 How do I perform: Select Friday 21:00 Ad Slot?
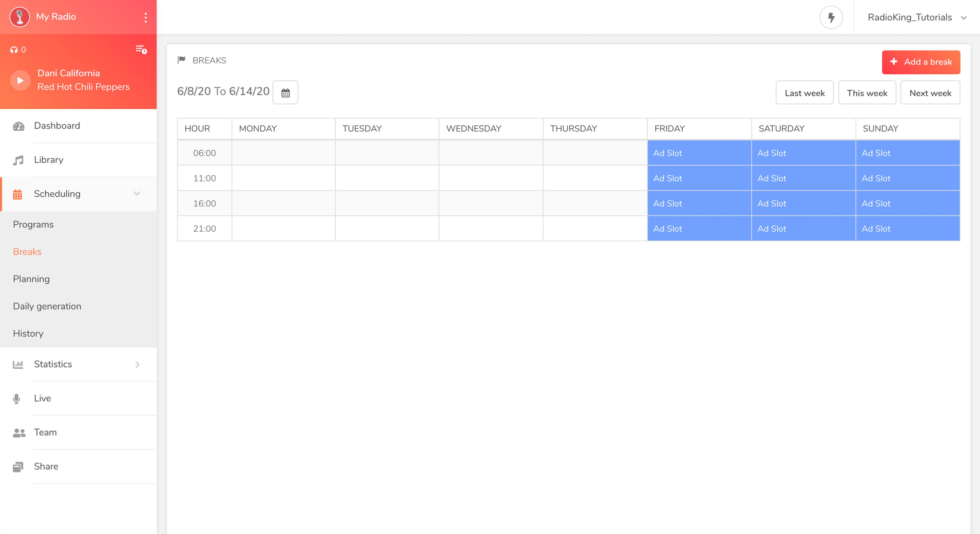pos(699,228)
